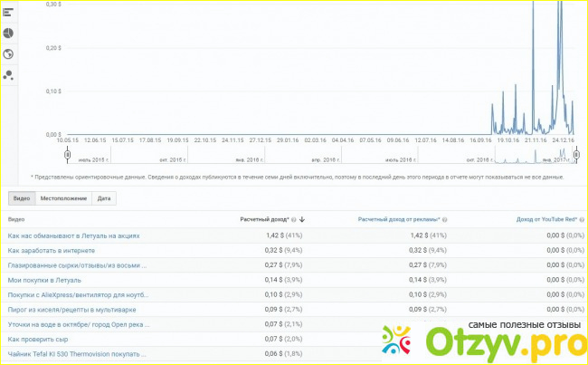Select the Видео tab

(20, 197)
